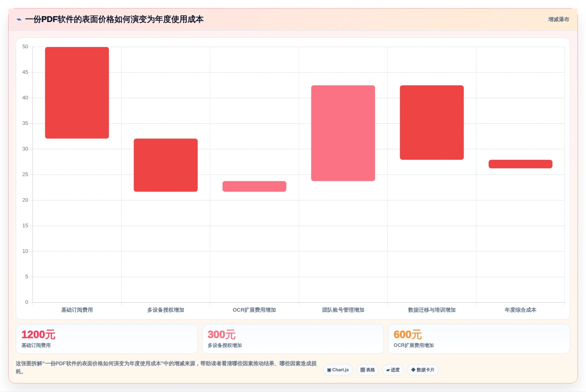The height and width of the screenshot is (392, 586).
Task: Click the 多设备授权增加 x-axis label
Action: coord(166,310)
